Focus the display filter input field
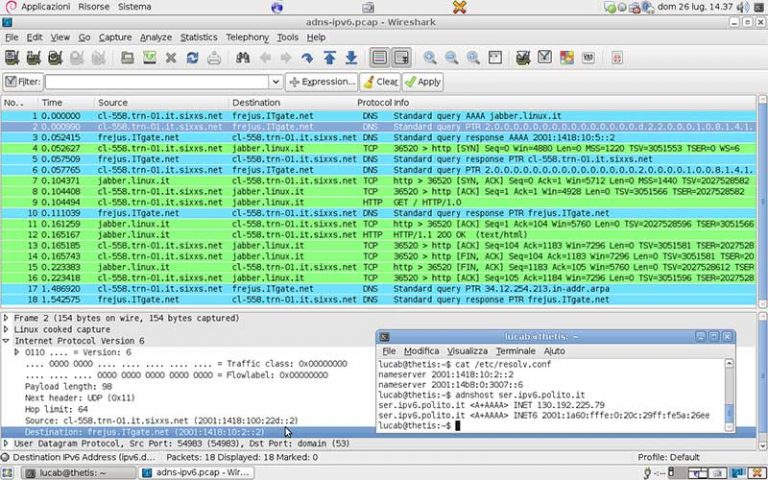This screenshot has height=480, width=768. [157, 82]
